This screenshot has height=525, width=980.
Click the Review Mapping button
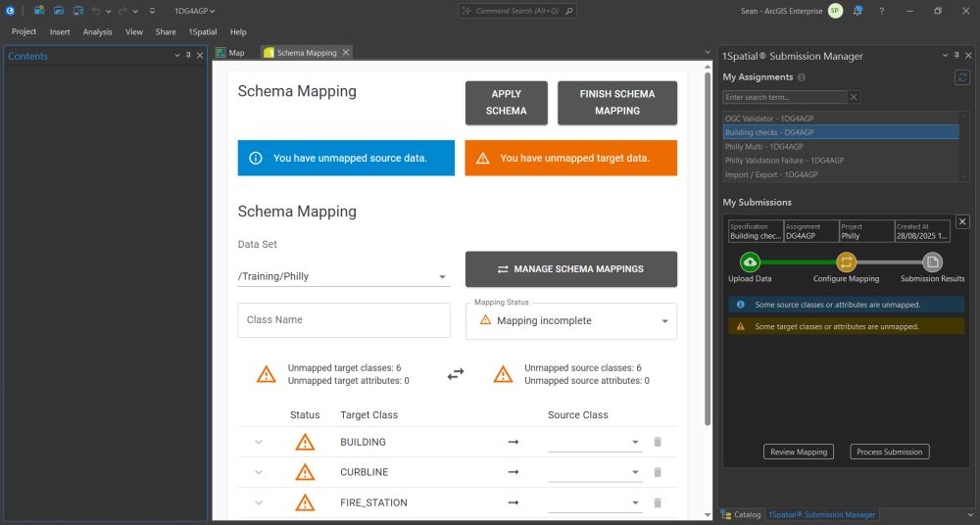point(798,452)
